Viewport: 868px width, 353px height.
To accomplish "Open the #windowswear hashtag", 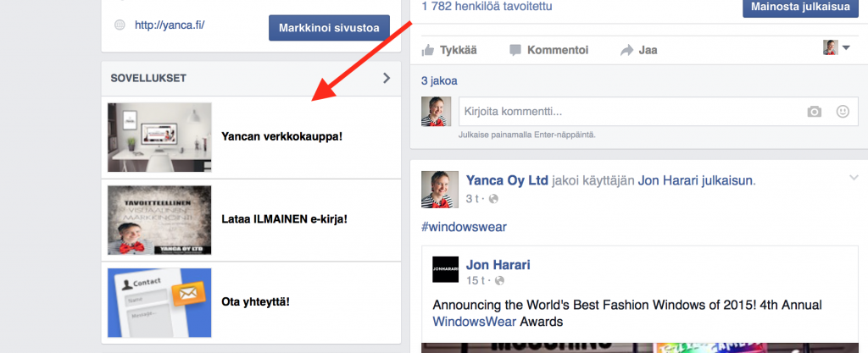I will pos(464,227).
